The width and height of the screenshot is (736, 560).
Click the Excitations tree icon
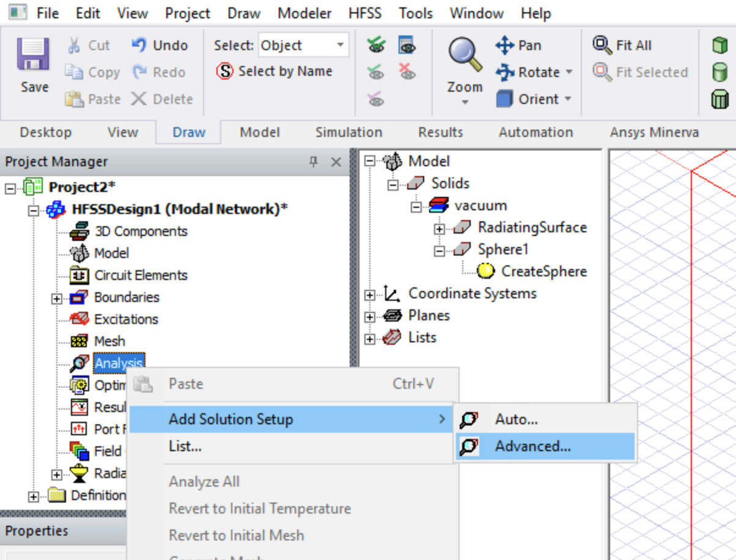click(x=79, y=319)
